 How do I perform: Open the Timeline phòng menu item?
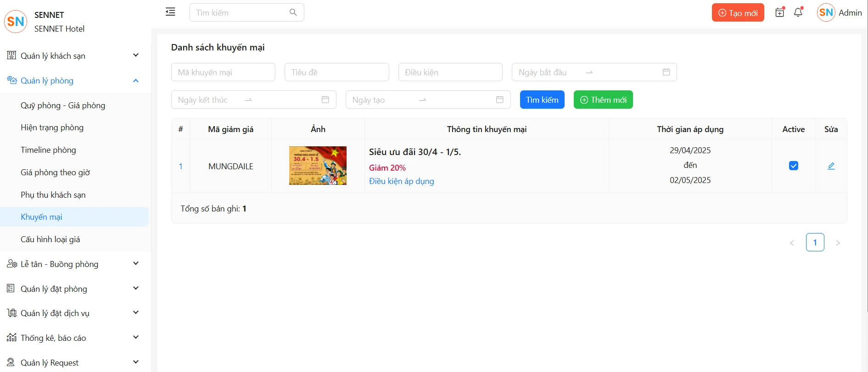point(48,150)
